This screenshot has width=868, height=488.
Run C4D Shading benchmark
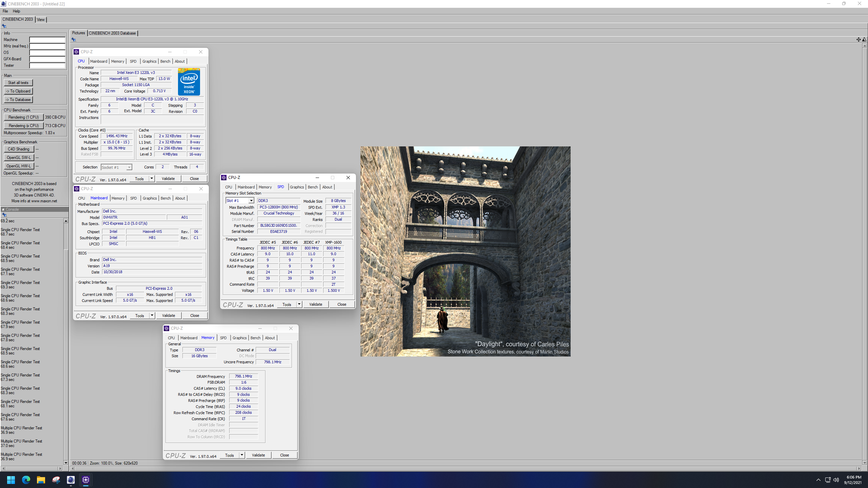(19, 149)
